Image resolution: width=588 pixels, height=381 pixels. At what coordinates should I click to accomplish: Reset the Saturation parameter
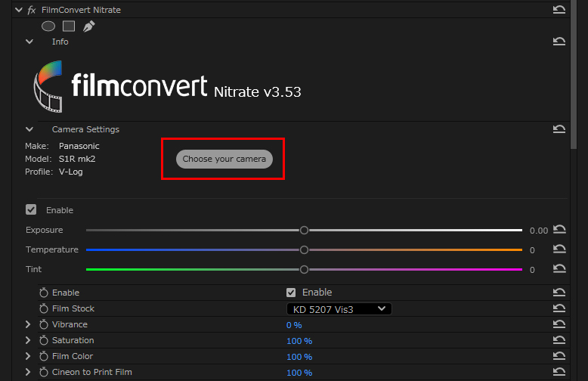(x=559, y=339)
